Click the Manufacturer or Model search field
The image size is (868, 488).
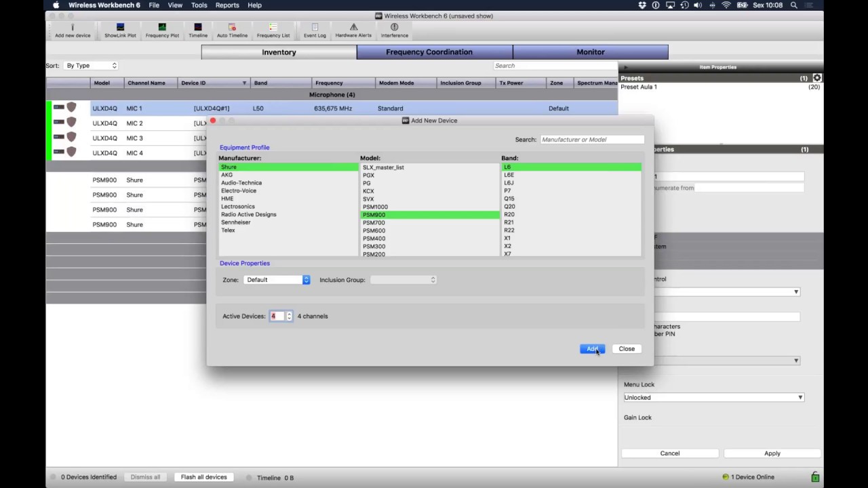click(x=592, y=140)
